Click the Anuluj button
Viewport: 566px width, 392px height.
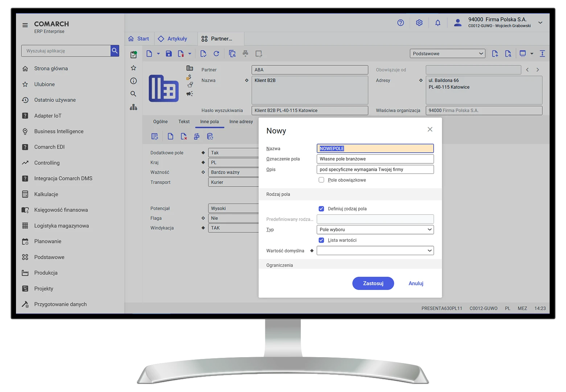coord(416,283)
